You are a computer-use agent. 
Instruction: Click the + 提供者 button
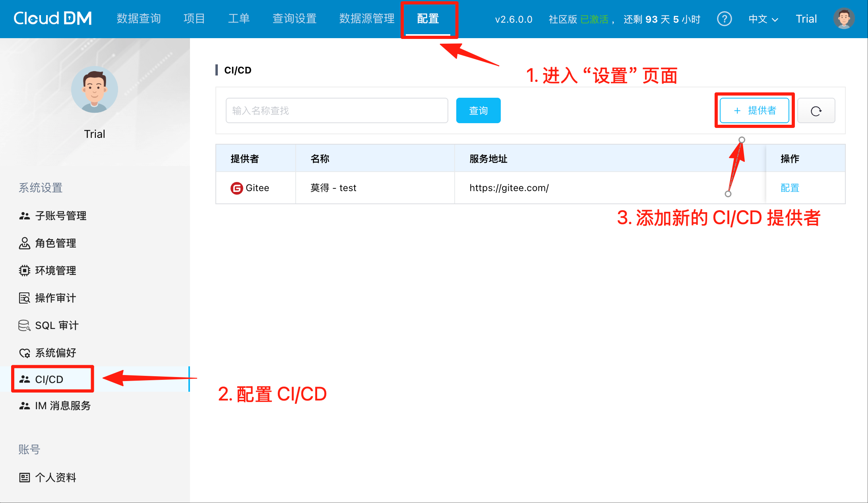[754, 110]
